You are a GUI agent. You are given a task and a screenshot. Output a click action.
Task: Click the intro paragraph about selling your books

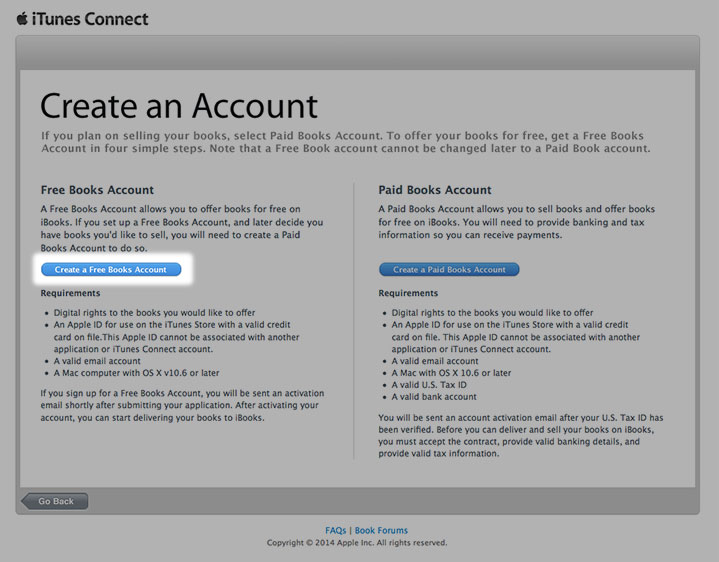[x=345, y=141]
